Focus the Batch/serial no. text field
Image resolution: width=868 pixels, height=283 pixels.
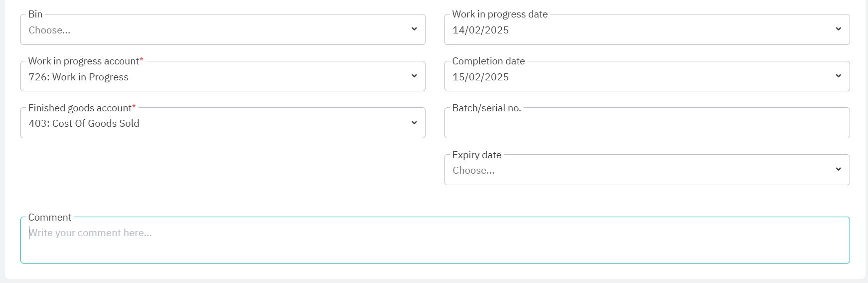(647, 125)
